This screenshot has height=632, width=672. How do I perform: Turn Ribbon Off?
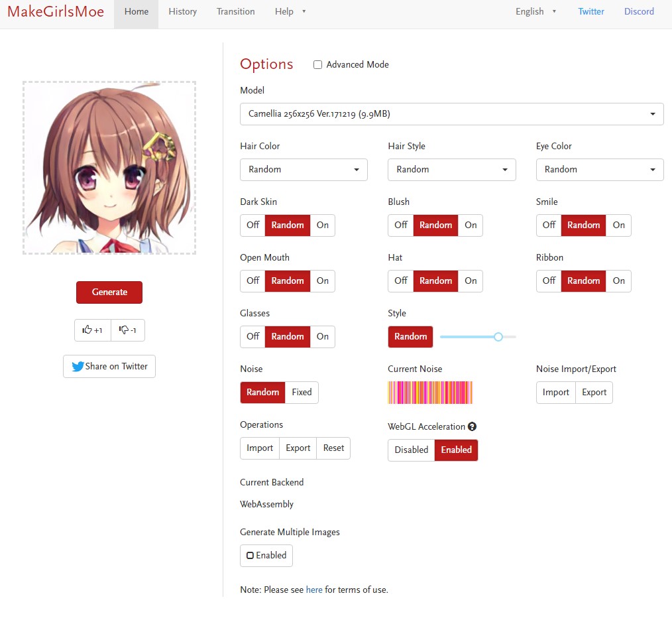(x=549, y=281)
